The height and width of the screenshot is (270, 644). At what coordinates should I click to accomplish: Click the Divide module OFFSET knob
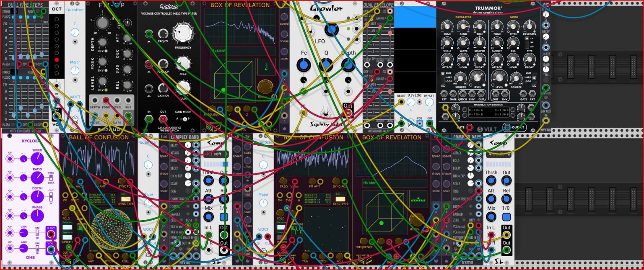429,103
